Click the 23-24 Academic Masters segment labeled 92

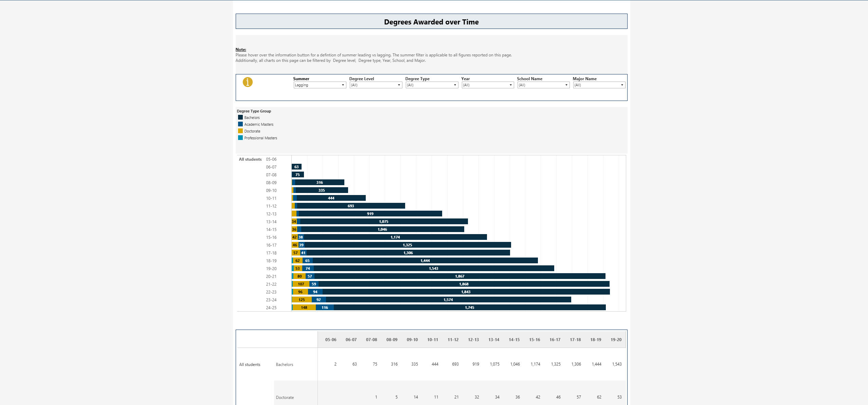coord(319,300)
